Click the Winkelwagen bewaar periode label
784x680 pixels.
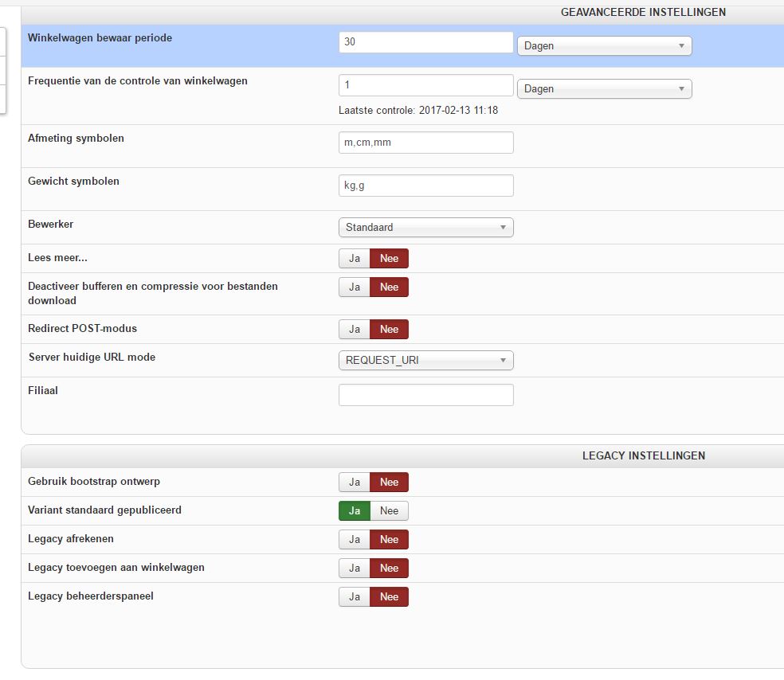(100, 38)
